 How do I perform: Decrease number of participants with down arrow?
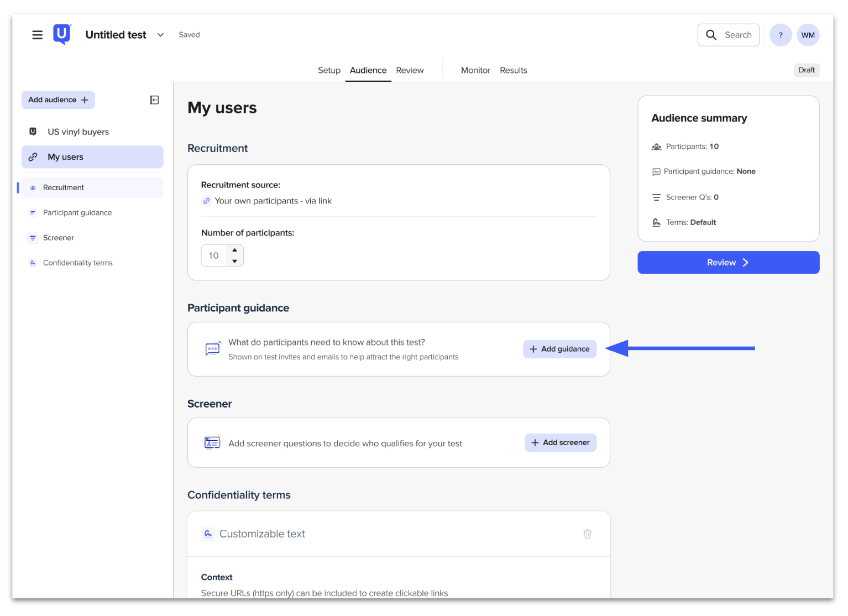pyautogui.click(x=235, y=261)
